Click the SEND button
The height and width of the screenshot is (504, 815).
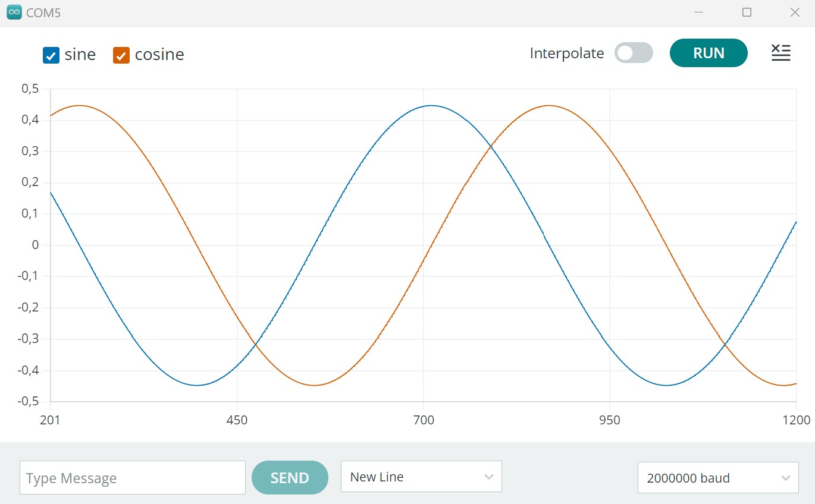[290, 478]
